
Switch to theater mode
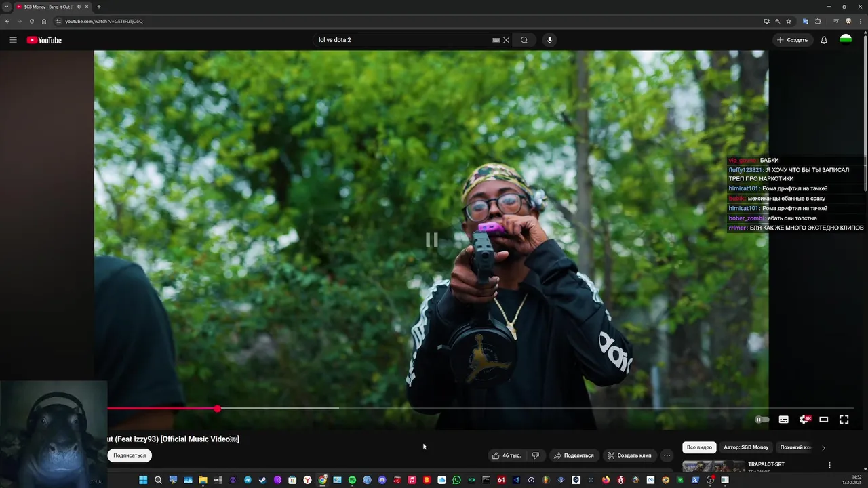pyautogui.click(x=824, y=420)
